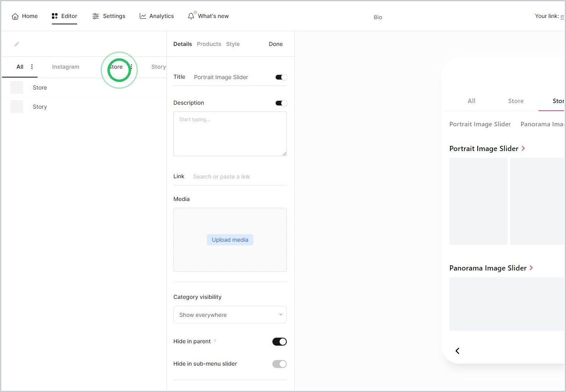This screenshot has width=566, height=392.
Task: Click the red arrow beside Panorama Image Slider heading
Action: tap(531, 268)
